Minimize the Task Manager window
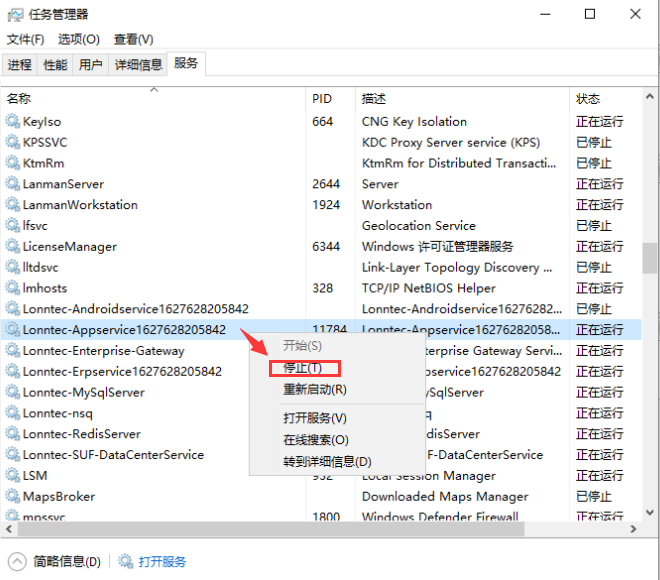The width and height of the screenshot is (660, 580). pyautogui.click(x=545, y=14)
